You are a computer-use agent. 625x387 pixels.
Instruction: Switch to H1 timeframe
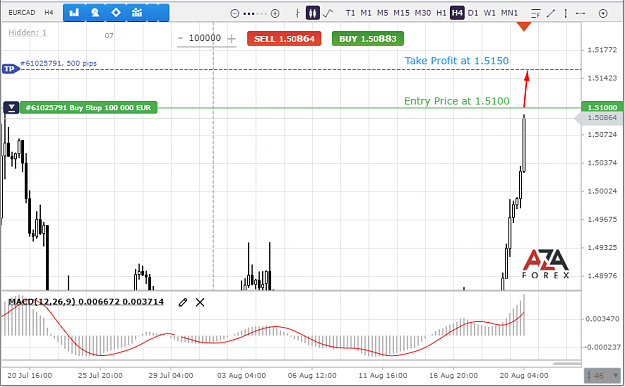[x=441, y=13]
